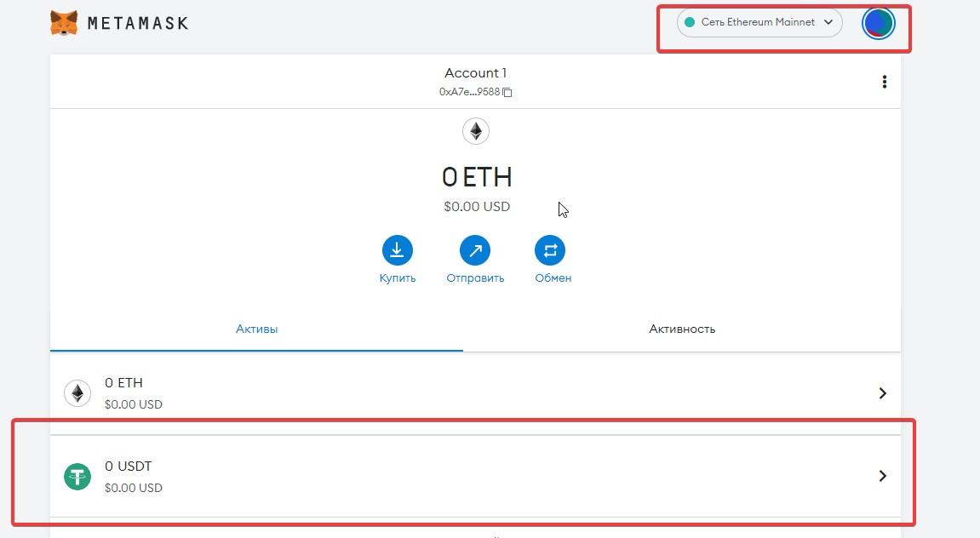The image size is (980, 538).
Task: Click the Account 1 name
Action: point(475,72)
